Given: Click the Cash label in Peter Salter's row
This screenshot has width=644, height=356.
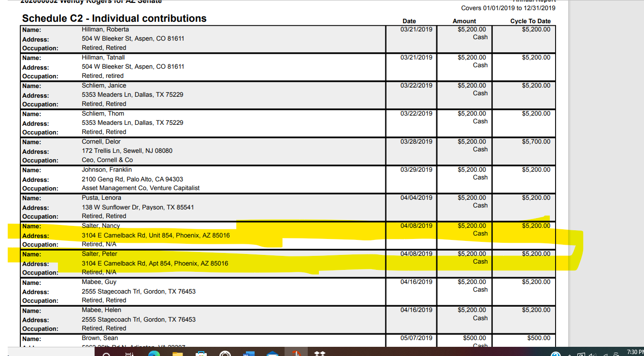Looking at the screenshot, I should [480, 261].
